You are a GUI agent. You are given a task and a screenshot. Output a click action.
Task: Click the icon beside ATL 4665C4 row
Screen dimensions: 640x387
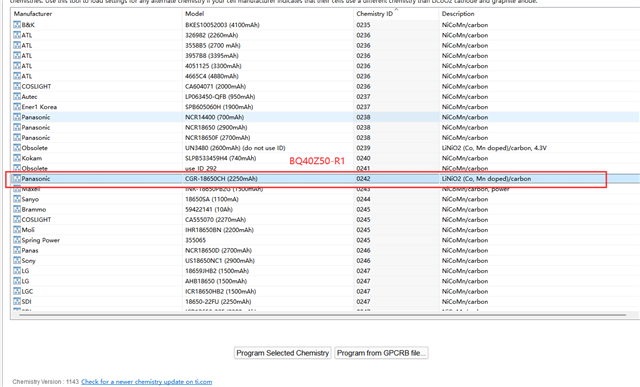click(x=17, y=76)
